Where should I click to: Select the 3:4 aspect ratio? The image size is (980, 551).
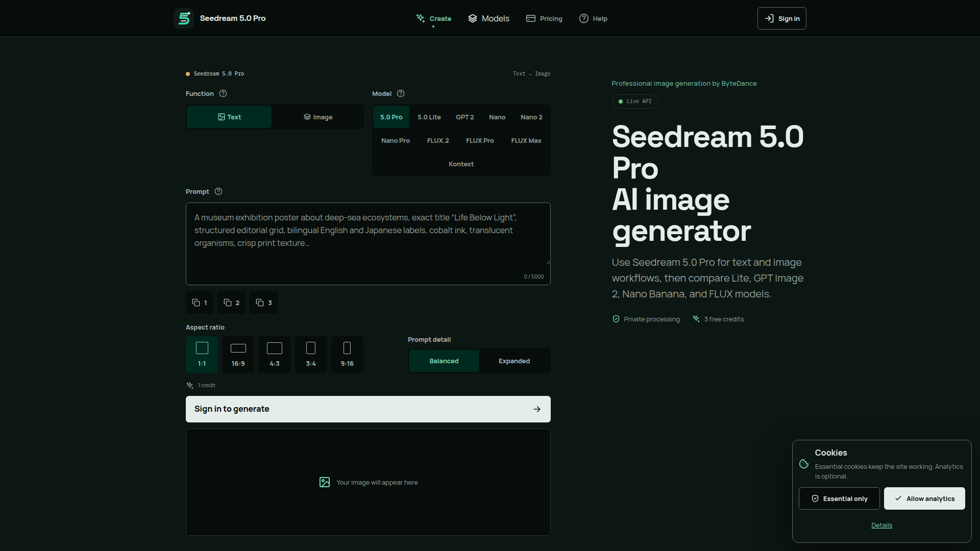(311, 355)
